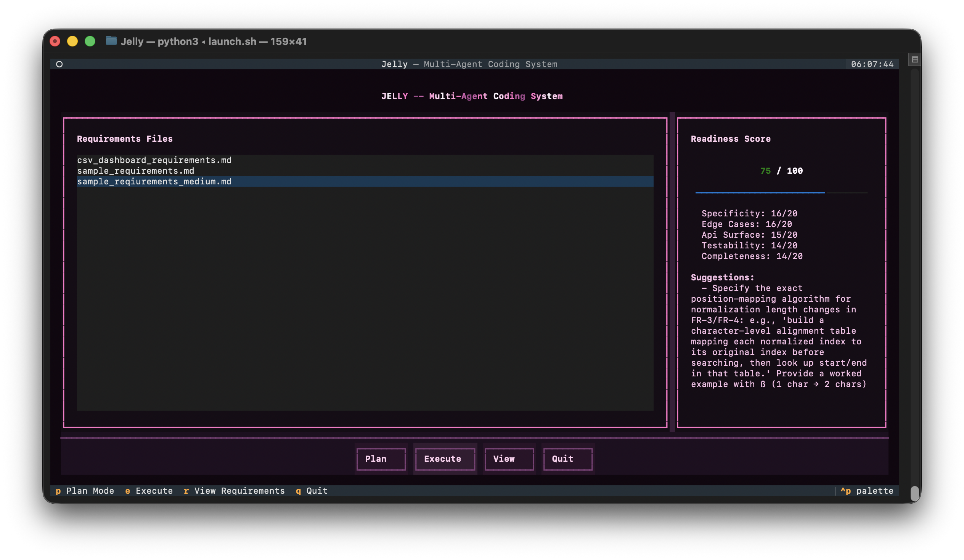The width and height of the screenshot is (964, 560).
Task: Click the split pane icon top-right
Action: [x=915, y=60]
